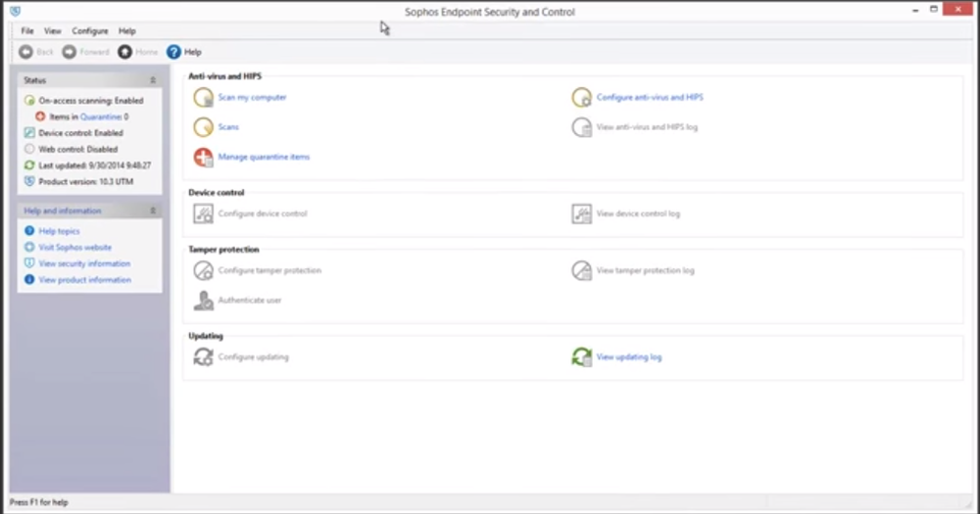The width and height of the screenshot is (980, 514).
Task: Open View updating log link
Action: point(629,357)
